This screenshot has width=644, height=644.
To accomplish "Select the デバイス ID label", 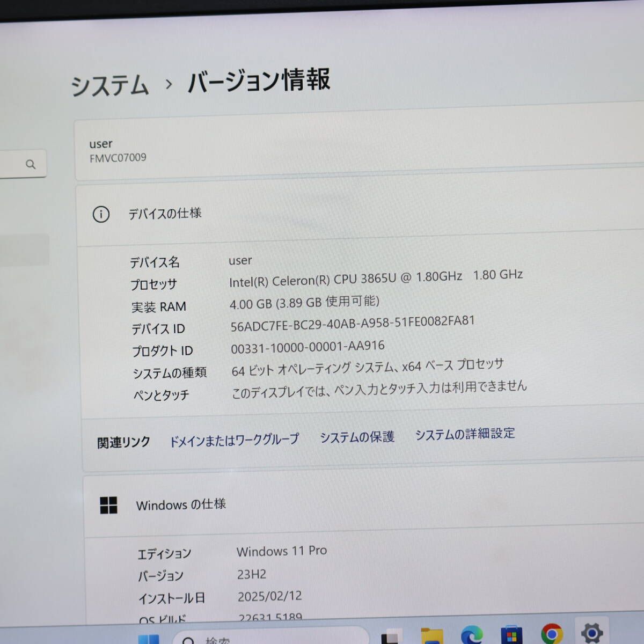I will click(158, 329).
